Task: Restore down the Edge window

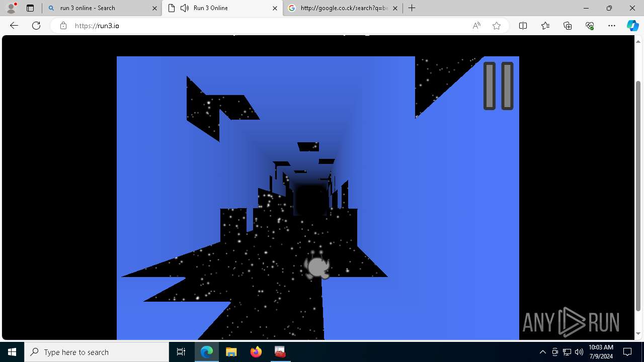Action: (x=609, y=8)
